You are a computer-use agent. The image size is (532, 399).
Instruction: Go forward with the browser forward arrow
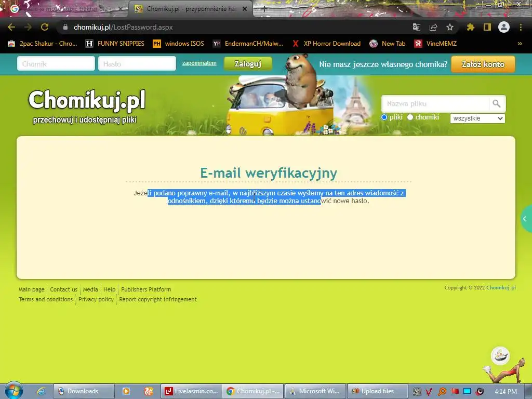(28, 27)
